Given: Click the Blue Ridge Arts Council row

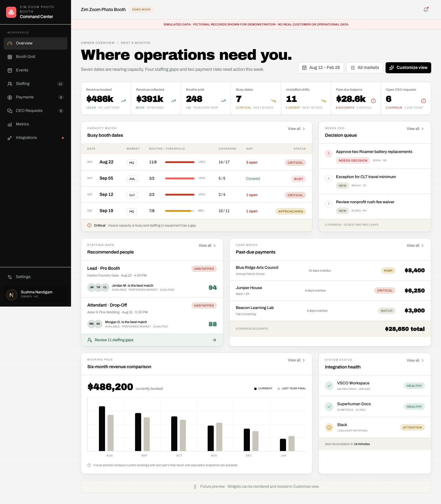Looking at the screenshot, I should 330,271.
